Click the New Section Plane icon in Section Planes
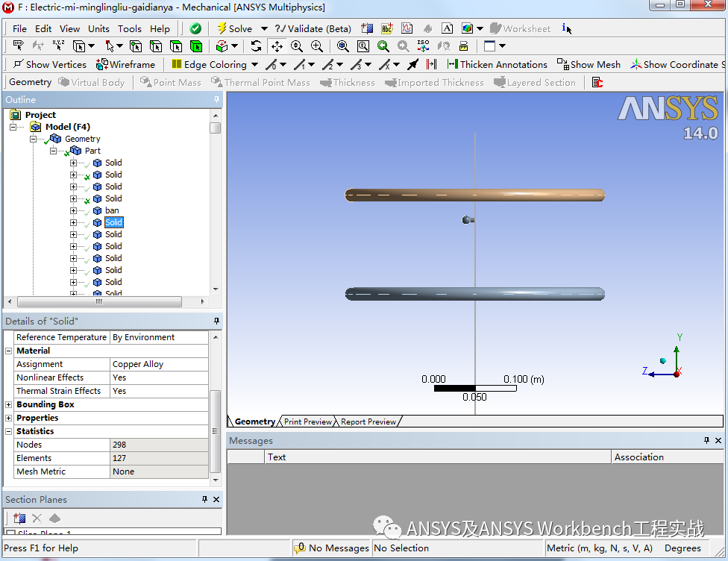The width and height of the screenshot is (728, 561). (19, 518)
